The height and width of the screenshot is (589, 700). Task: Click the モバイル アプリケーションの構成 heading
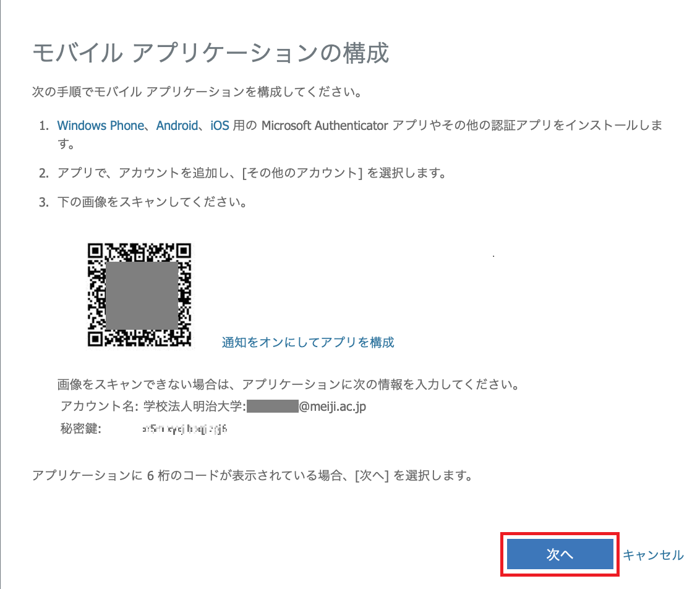(211, 53)
